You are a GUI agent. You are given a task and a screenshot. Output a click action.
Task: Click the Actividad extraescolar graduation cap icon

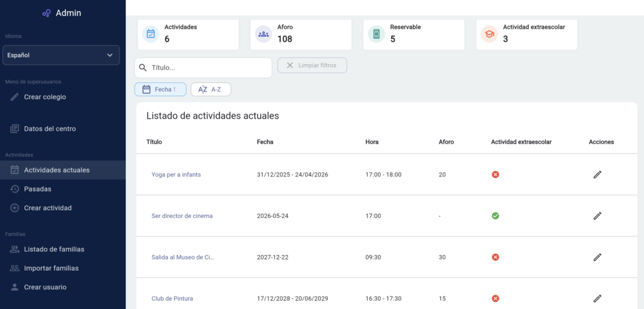489,34
